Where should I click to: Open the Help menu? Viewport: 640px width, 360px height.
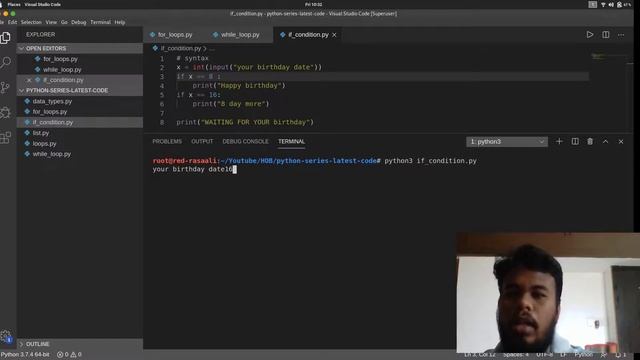(x=120, y=22)
